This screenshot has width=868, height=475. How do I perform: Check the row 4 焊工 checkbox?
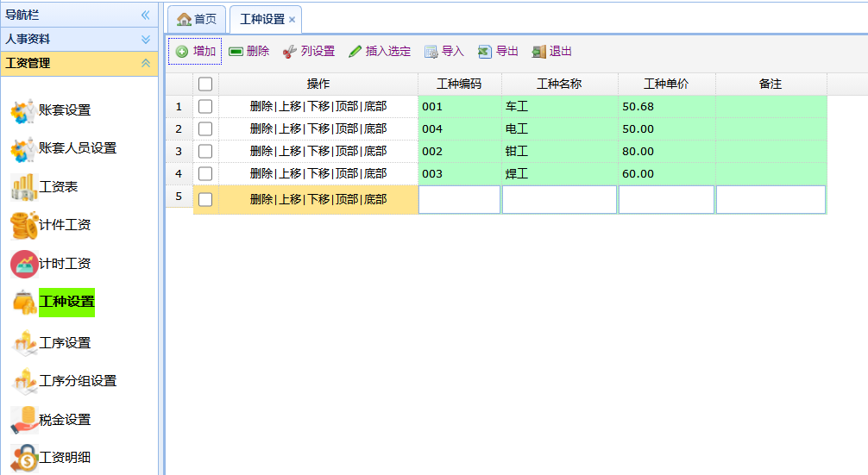click(x=205, y=173)
